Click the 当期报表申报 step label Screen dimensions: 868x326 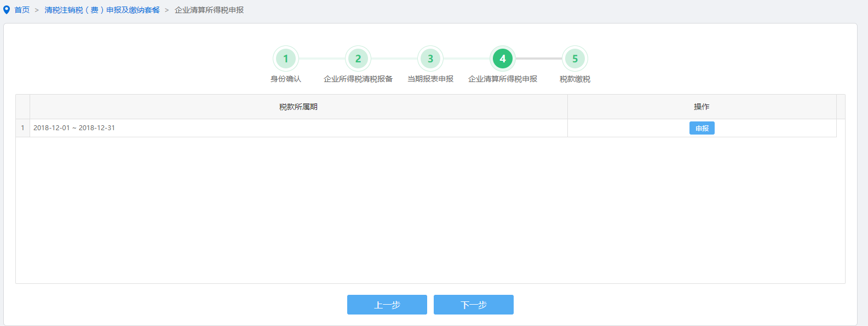pos(430,79)
